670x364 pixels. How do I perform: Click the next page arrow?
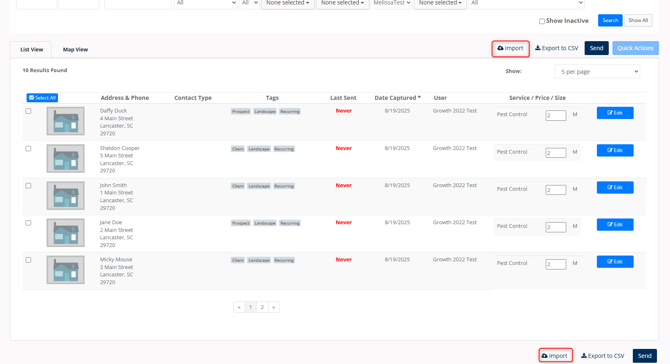pyautogui.click(x=273, y=307)
